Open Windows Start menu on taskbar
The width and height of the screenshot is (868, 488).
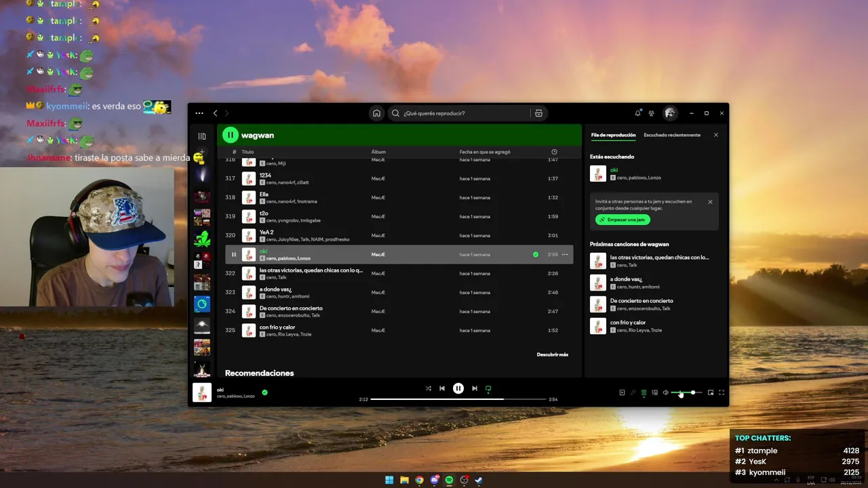point(389,480)
